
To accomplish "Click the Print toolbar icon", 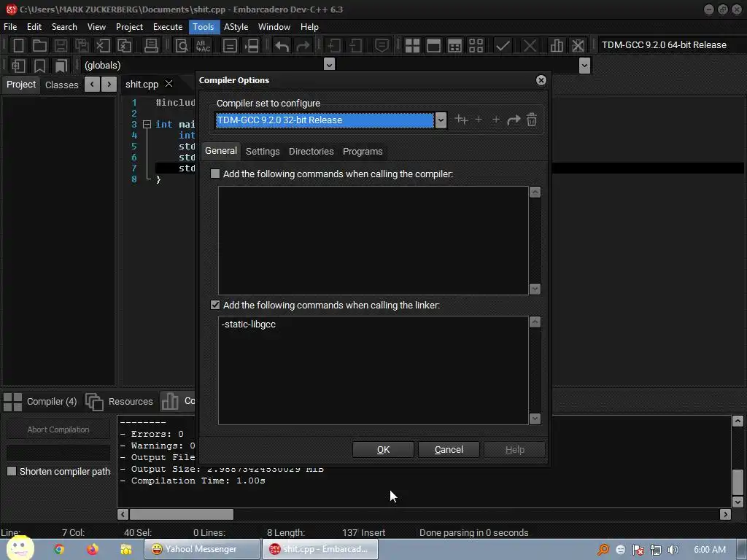I will click(151, 46).
